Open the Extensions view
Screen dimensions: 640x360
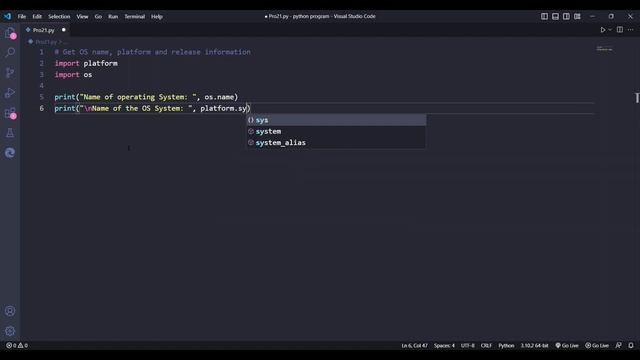(10, 113)
